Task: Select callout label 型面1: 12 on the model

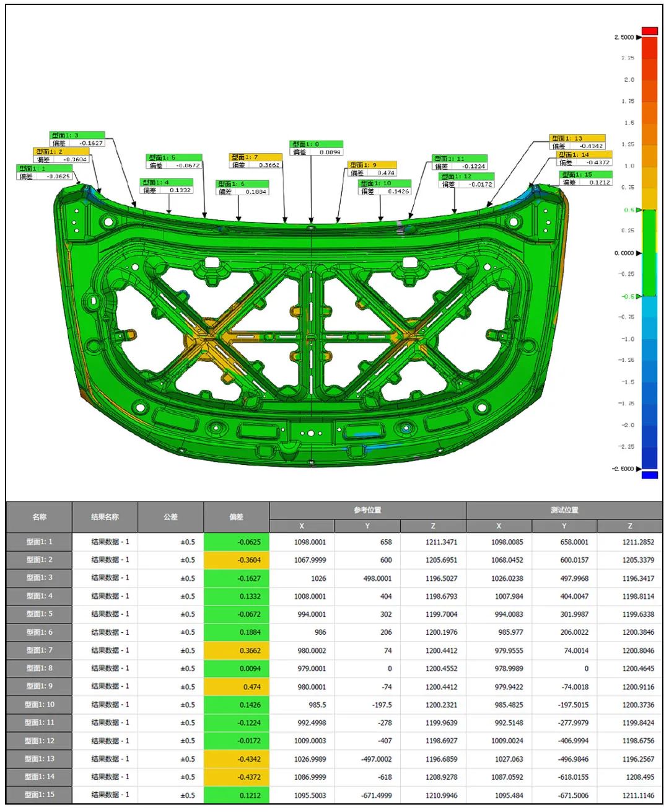Action: (x=466, y=177)
